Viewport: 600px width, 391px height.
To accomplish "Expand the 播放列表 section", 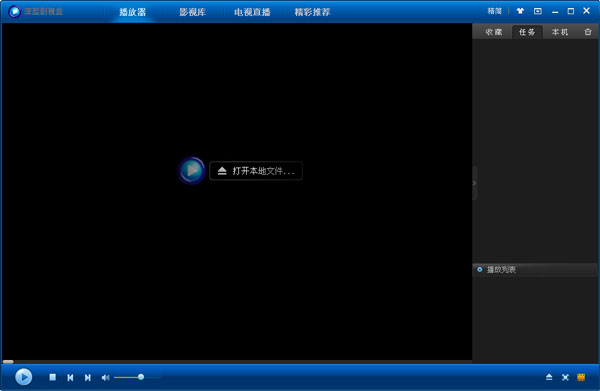I will point(535,270).
